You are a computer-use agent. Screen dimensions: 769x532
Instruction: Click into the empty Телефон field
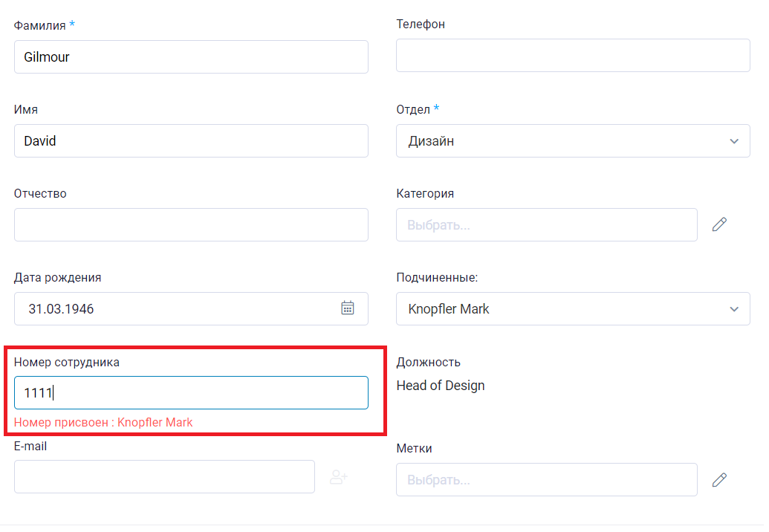tap(573, 56)
